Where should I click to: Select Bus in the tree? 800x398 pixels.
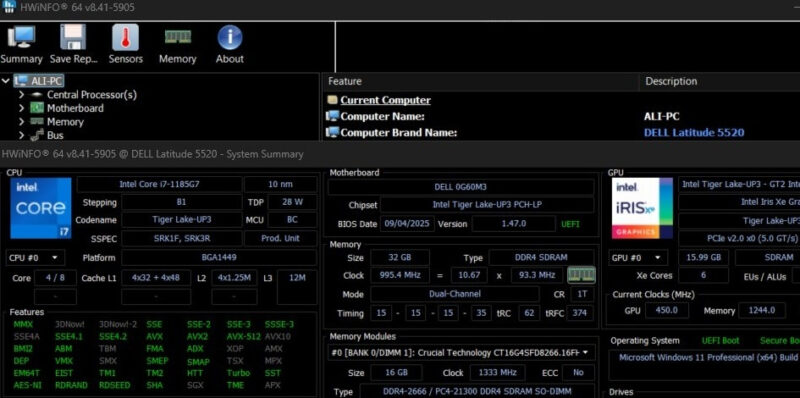[x=55, y=135]
